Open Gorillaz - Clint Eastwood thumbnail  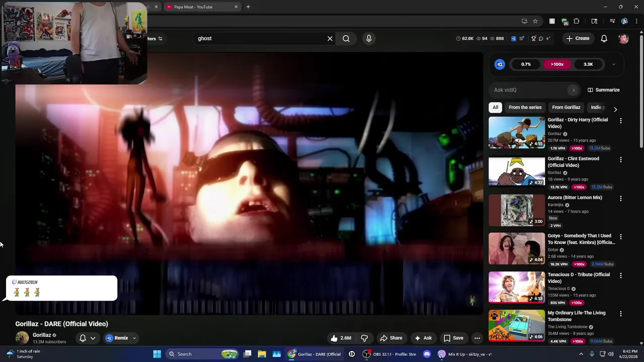click(x=517, y=171)
